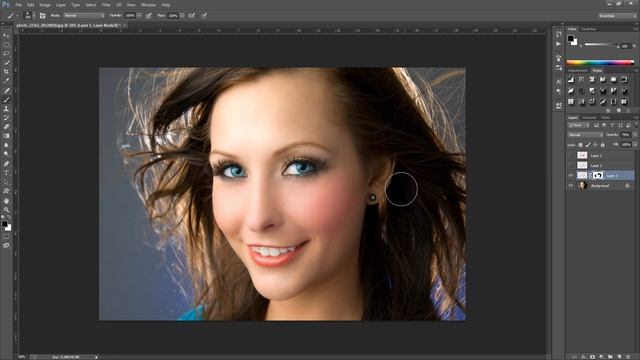This screenshot has width=640, height=360.
Task: Open the Actions panel icon
Action: 558,44
